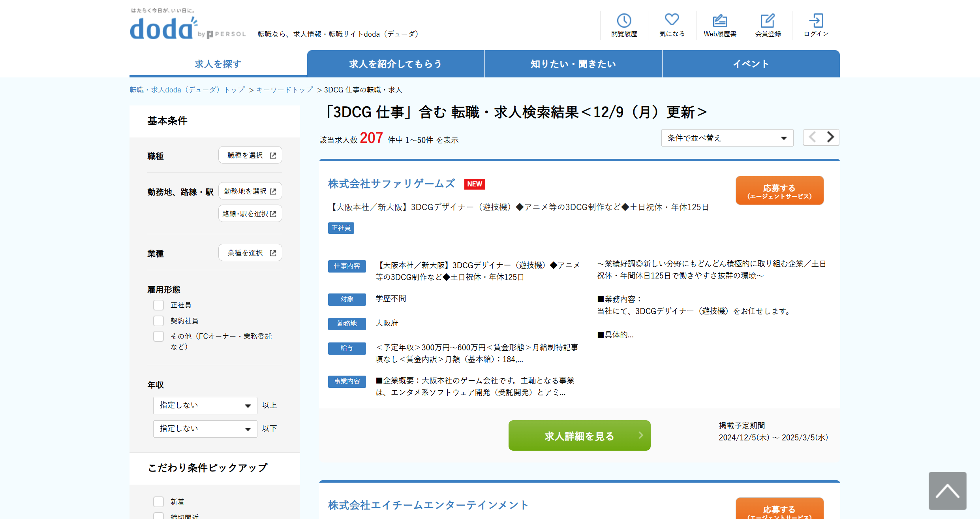Click the 大阪府 location value
980x519 pixels.
click(x=387, y=323)
